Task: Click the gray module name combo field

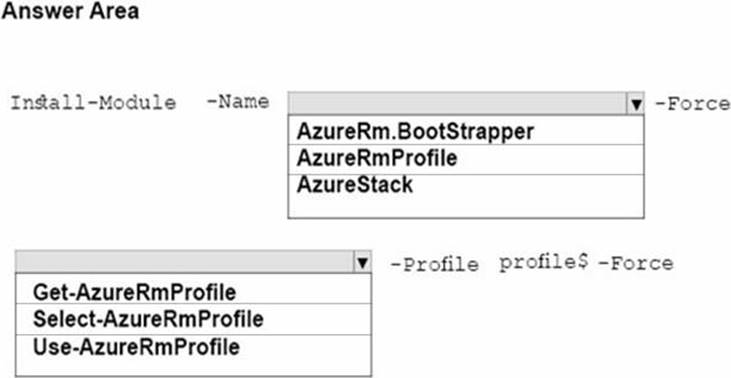Action: pos(458,103)
